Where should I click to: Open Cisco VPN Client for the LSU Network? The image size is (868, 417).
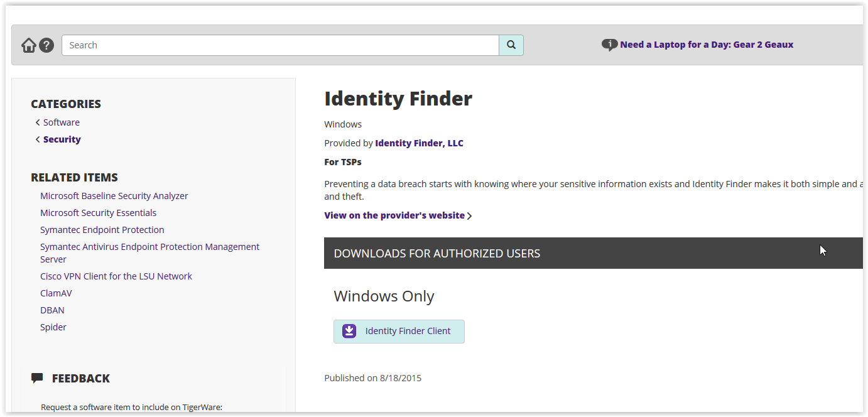116,276
